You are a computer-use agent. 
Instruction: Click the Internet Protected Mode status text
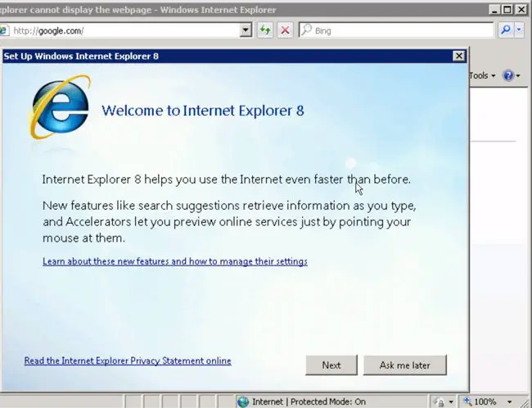[x=309, y=402]
